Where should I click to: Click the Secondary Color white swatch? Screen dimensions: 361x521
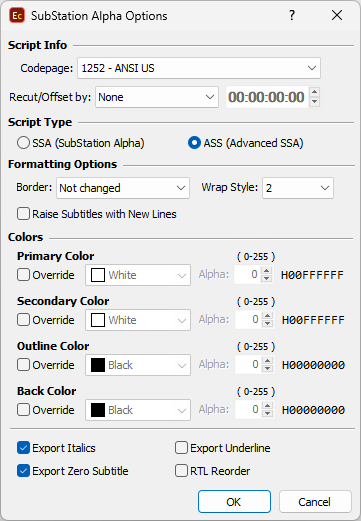point(98,320)
